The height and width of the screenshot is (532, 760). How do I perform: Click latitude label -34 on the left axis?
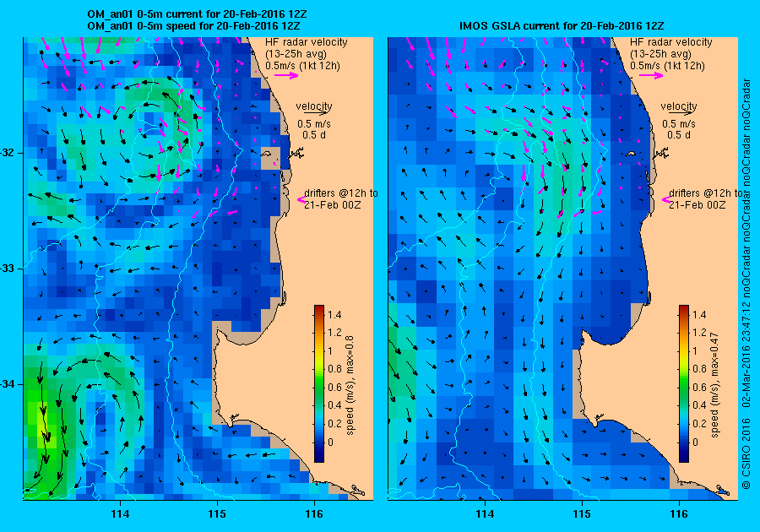(x=8, y=384)
